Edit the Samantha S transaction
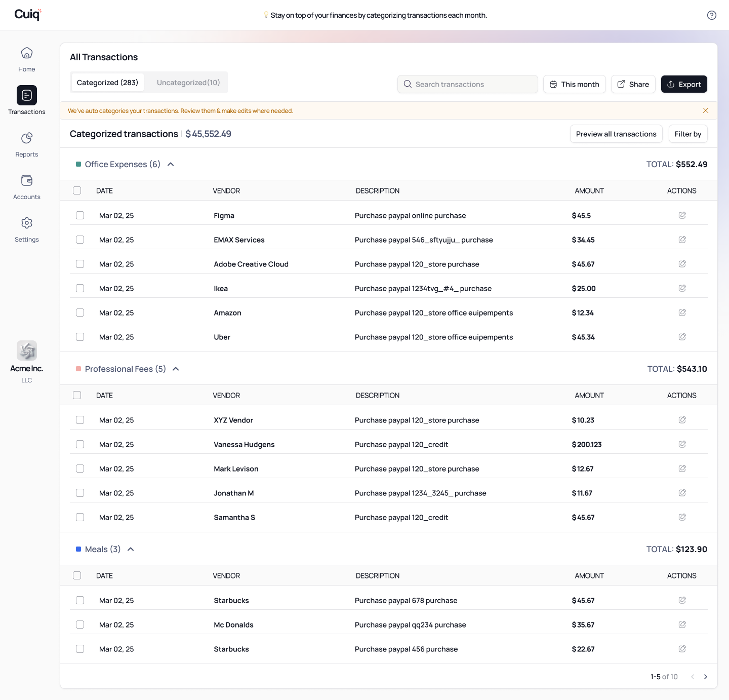The width and height of the screenshot is (729, 700). [682, 517]
